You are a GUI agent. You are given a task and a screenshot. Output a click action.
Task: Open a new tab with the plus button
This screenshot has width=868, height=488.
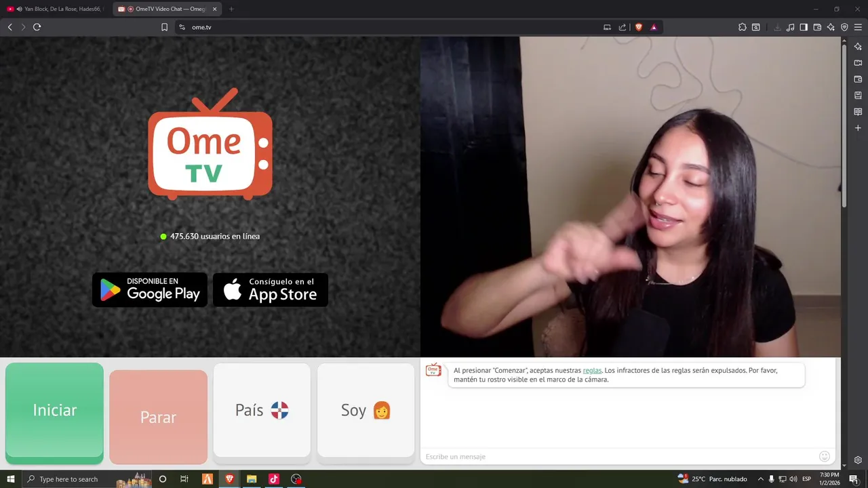231,9
